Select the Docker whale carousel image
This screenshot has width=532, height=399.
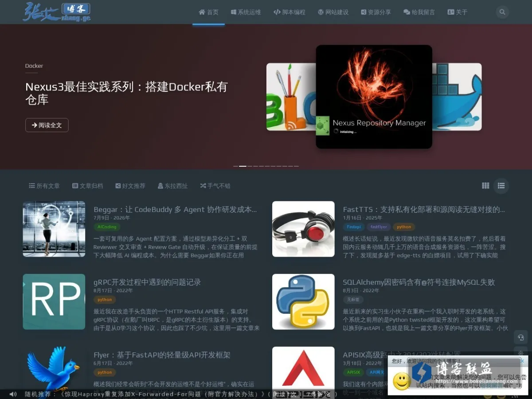point(457,97)
